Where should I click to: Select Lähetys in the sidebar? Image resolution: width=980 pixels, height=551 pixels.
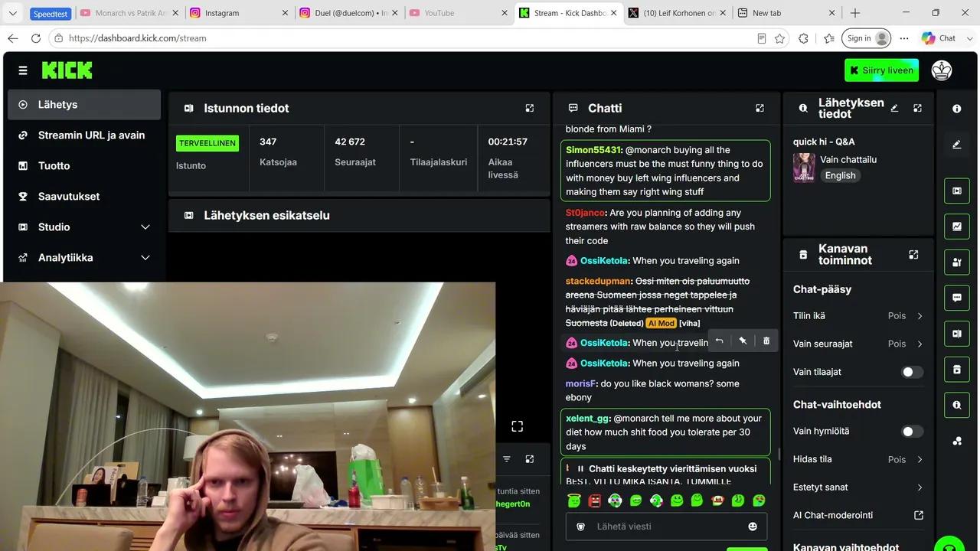[x=84, y=105]
